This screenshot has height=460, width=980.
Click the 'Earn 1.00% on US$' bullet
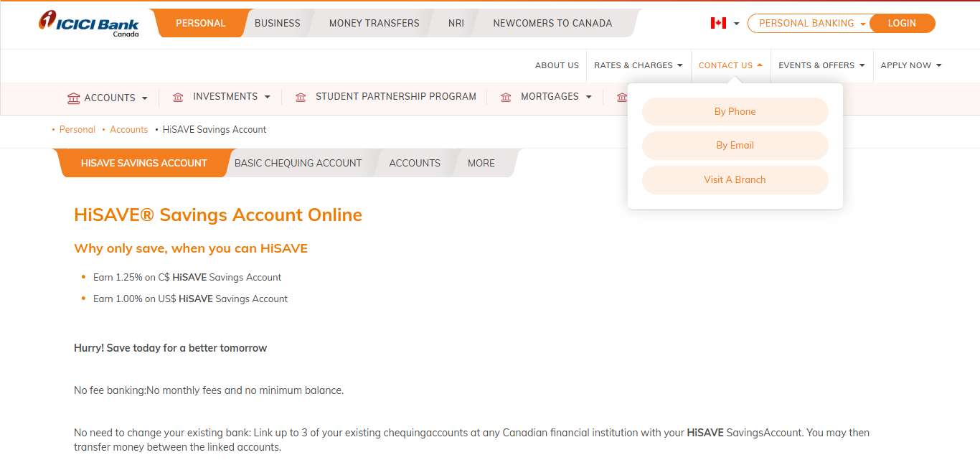190,299
